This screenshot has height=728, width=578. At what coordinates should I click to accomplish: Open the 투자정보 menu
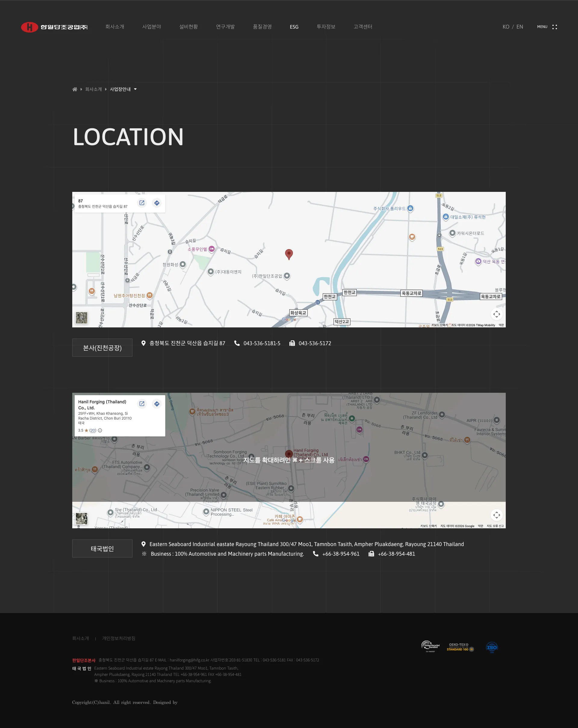click(326, 27)
